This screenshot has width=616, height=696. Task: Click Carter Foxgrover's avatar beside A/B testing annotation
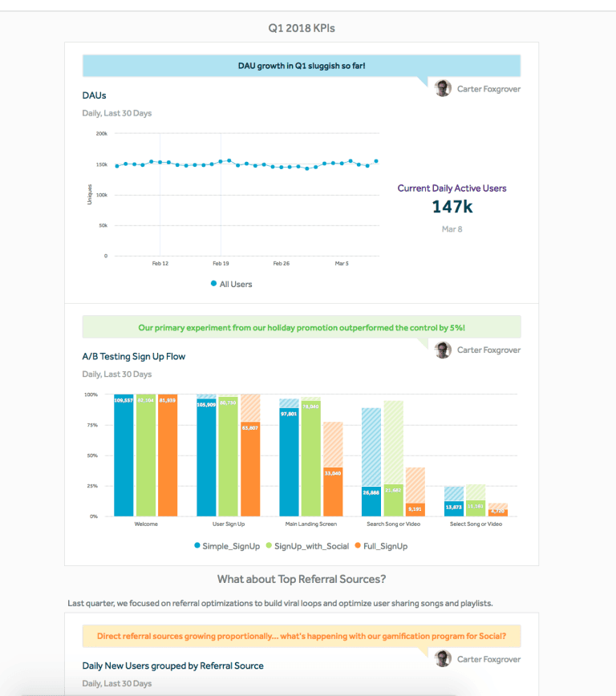coord(443,350)
